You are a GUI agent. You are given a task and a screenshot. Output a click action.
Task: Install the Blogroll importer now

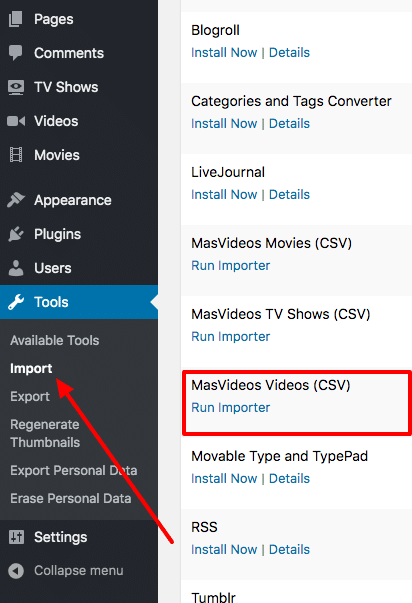point(224,53)
